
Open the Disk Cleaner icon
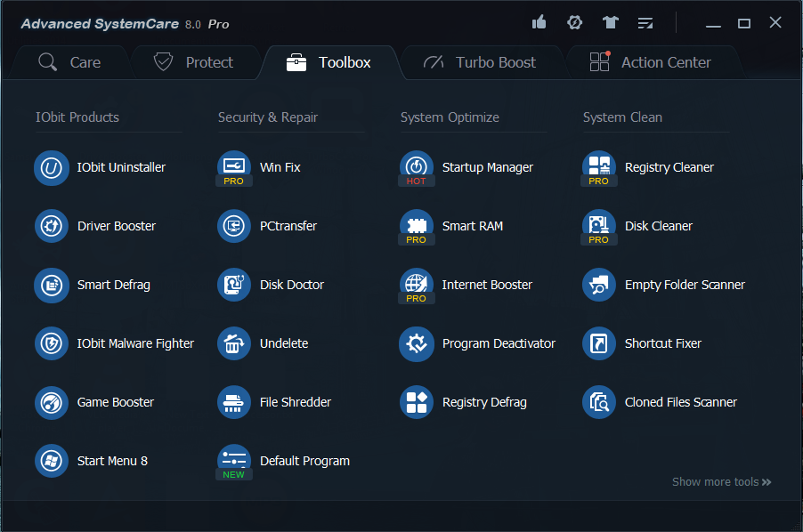598,226
